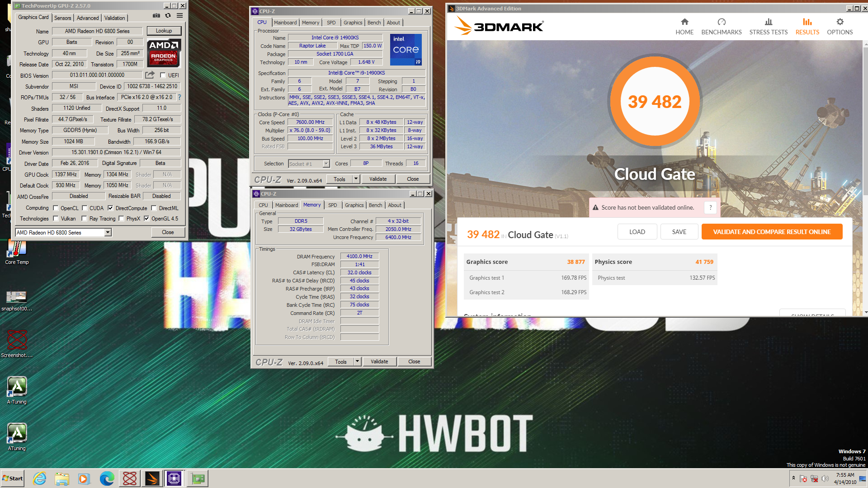Switch to CPU-Z in taskbar
This screenshot has width=868, height=488.
174,479
